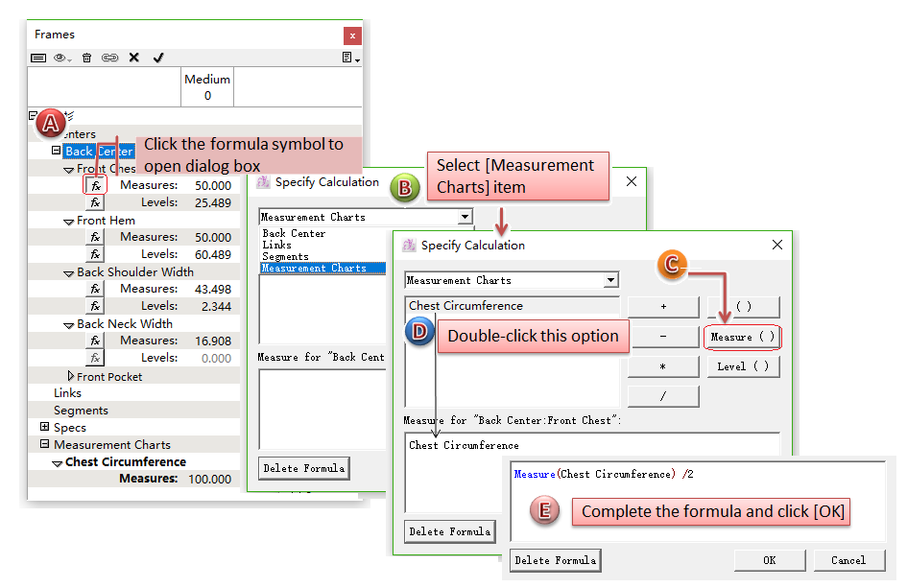Select Segments in the calculation list

click(x=285, y=256)
